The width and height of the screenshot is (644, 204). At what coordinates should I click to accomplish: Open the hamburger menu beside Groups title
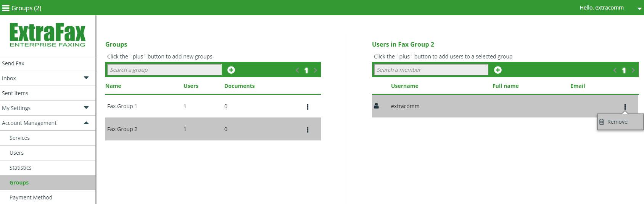[x=5, y=8]
